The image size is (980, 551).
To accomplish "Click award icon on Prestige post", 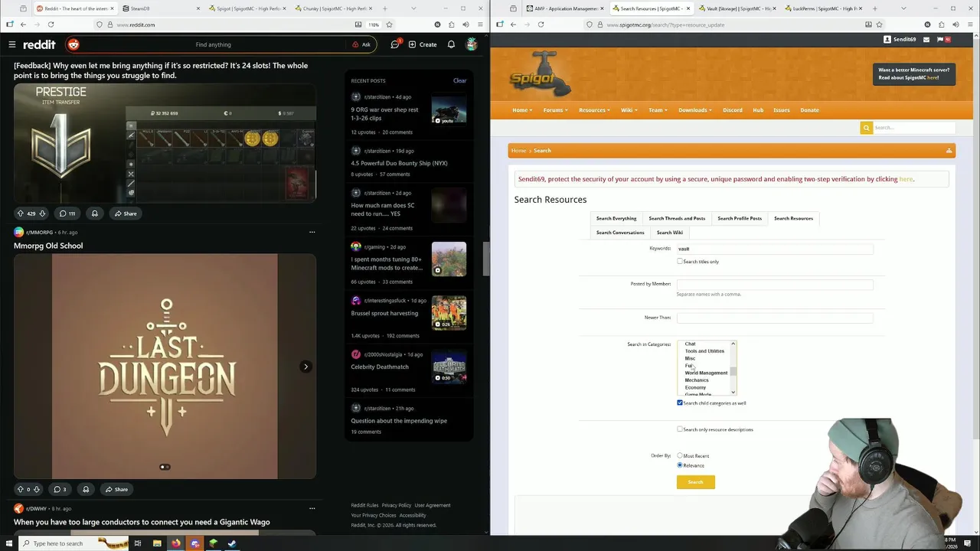I will (95, 214).
